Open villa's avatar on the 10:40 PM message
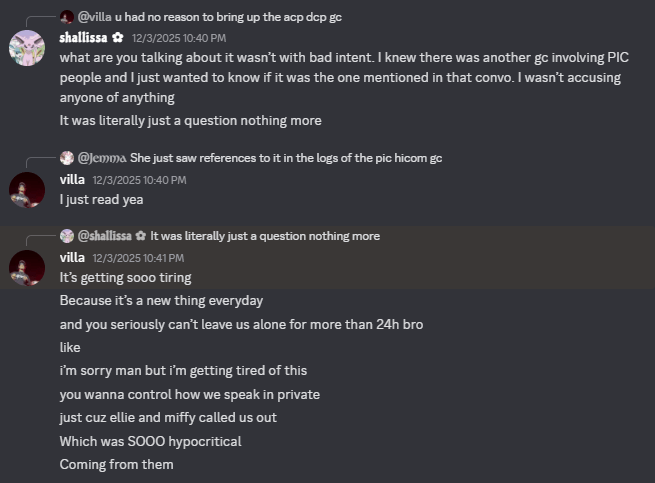This screenshot has width=655, height=483. (27, 189)
